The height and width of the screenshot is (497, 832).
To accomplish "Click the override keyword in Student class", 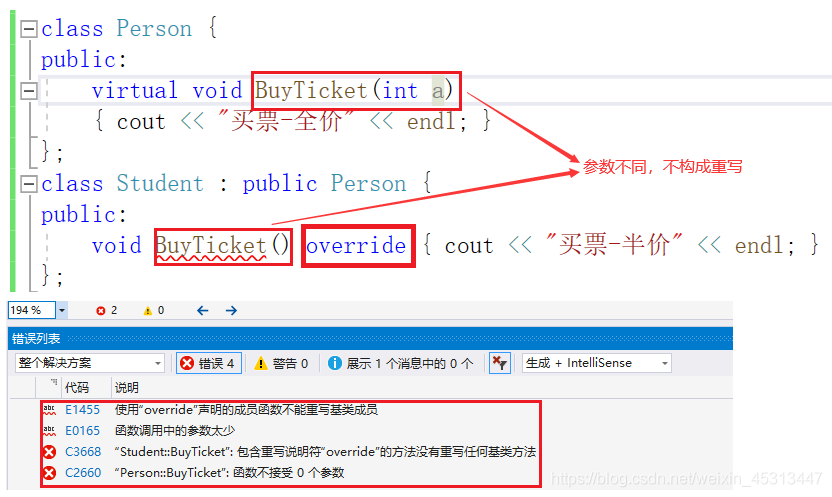I will [x=356, y=246].
